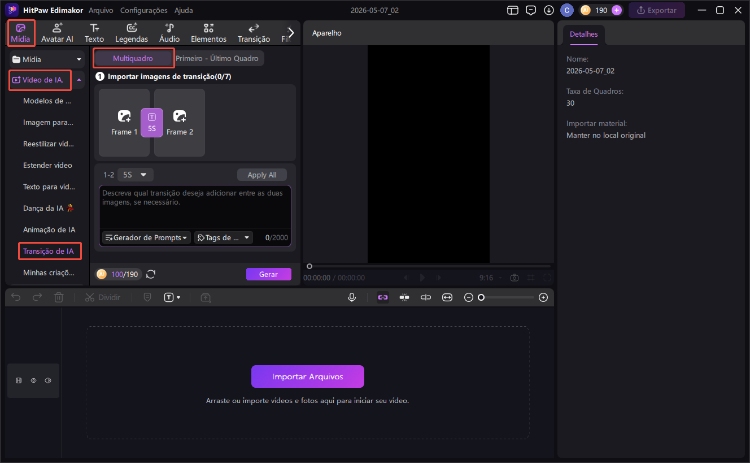Open the Transição tool
This screenshot has width=750, height=463.
254,33
